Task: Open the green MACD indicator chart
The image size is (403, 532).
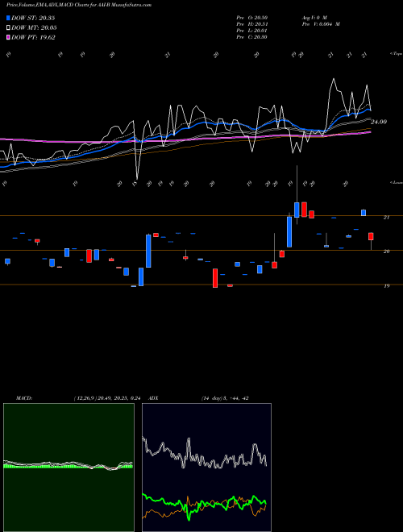Action: coord(69,468)
